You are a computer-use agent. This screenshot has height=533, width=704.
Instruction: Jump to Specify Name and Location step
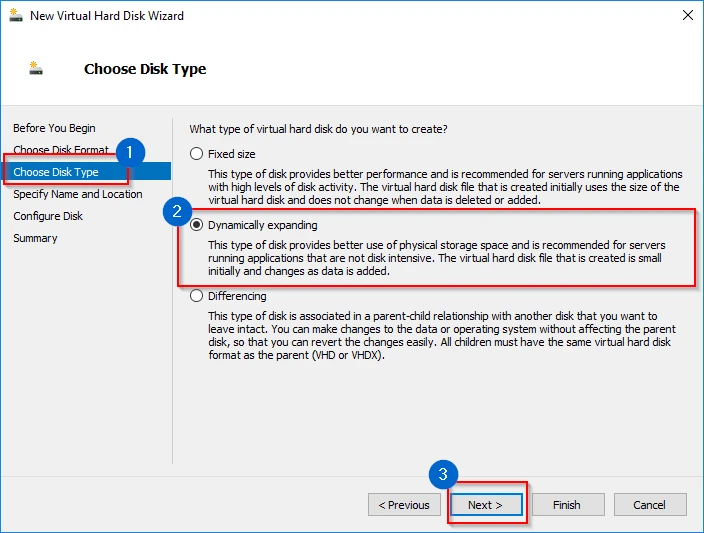pyautogui.click(x=77, y=194)
